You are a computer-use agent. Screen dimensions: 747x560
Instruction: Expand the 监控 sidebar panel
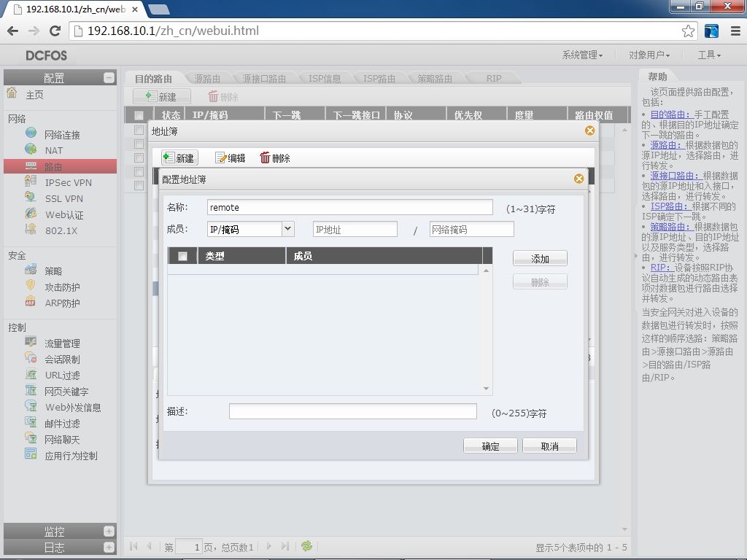point(109,531)
